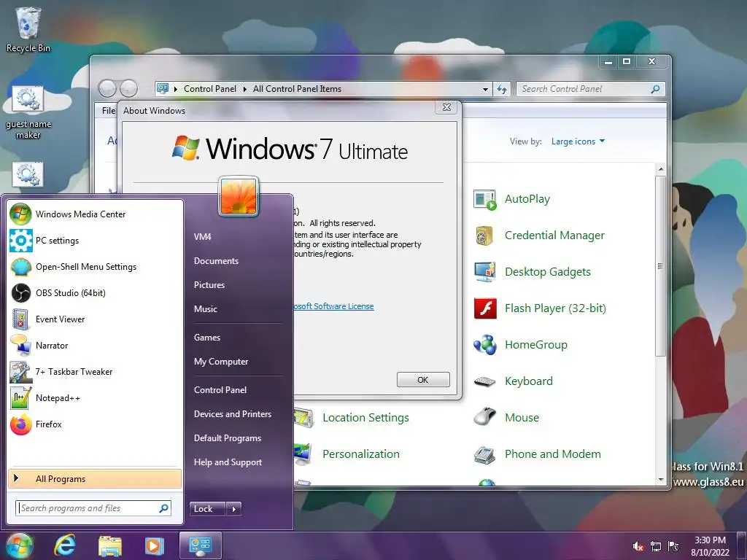Open Devices and Printers
The image size is (747, 560).
coord(233,414)
